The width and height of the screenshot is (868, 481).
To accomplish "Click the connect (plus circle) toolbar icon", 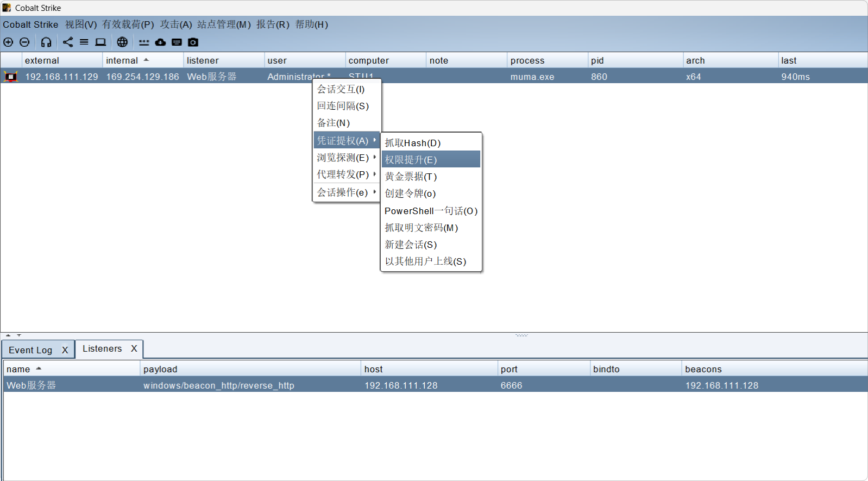I will [x=8, y=42].
